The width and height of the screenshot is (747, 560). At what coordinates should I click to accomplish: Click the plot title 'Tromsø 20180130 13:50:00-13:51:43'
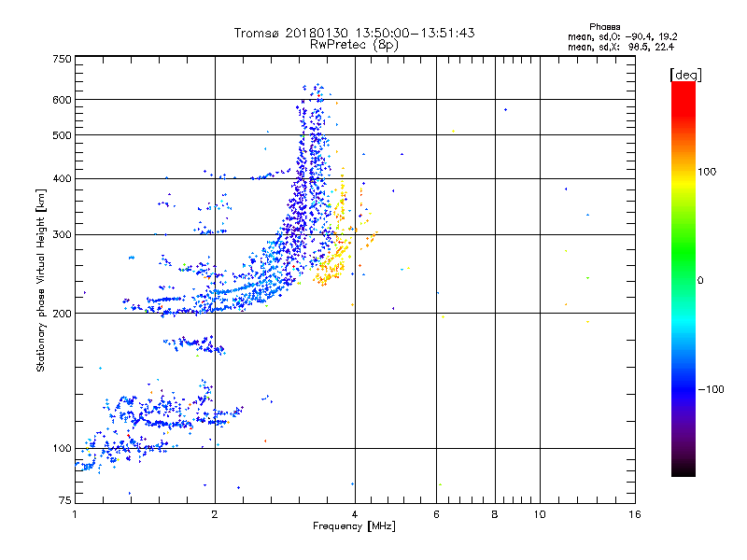(354, 33)
